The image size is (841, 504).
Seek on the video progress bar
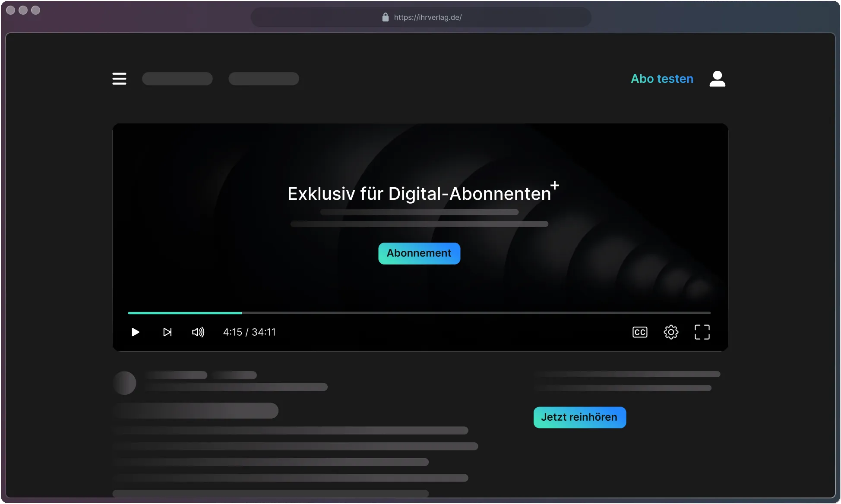(x=419, y=313)
